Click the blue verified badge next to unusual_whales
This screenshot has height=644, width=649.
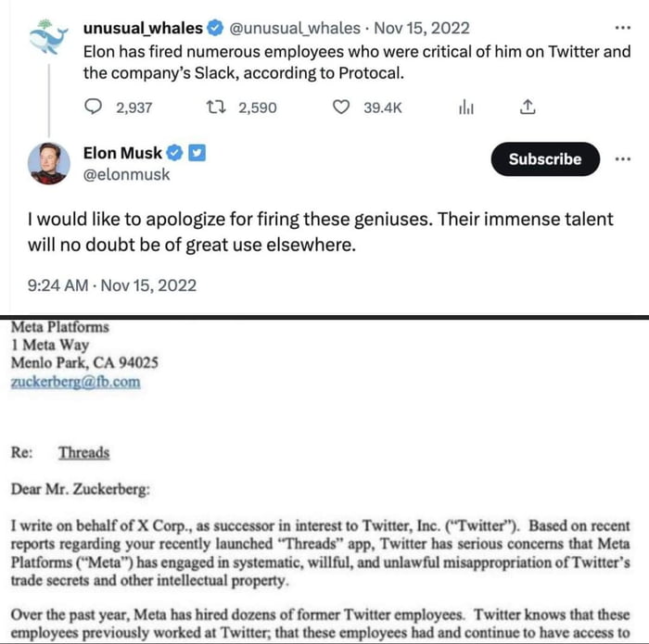215,28
